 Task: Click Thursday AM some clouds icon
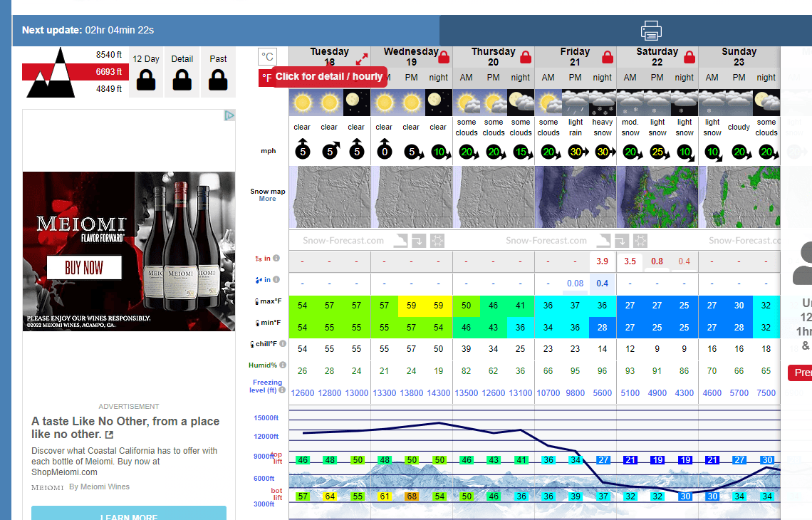coord(466,103)
